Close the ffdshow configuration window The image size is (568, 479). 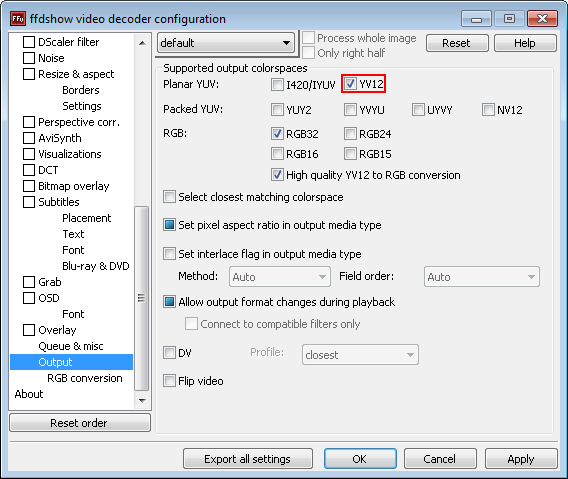[x=542, y=18]
